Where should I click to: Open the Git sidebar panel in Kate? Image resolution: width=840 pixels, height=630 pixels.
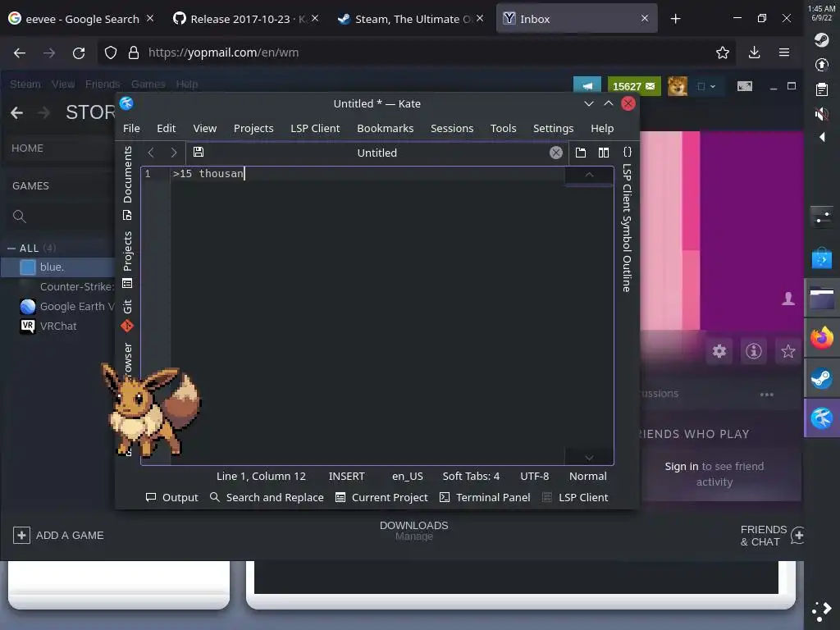(x=127, y=315)
